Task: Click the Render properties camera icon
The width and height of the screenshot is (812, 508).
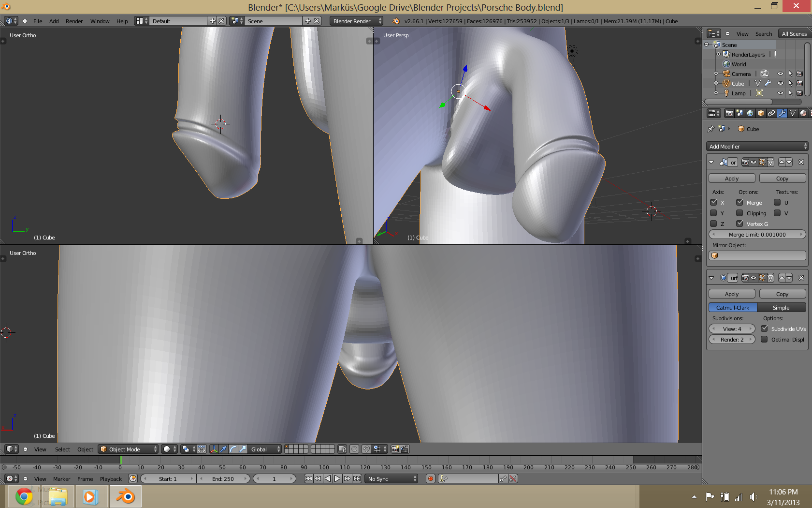Action: click(729, 113)
